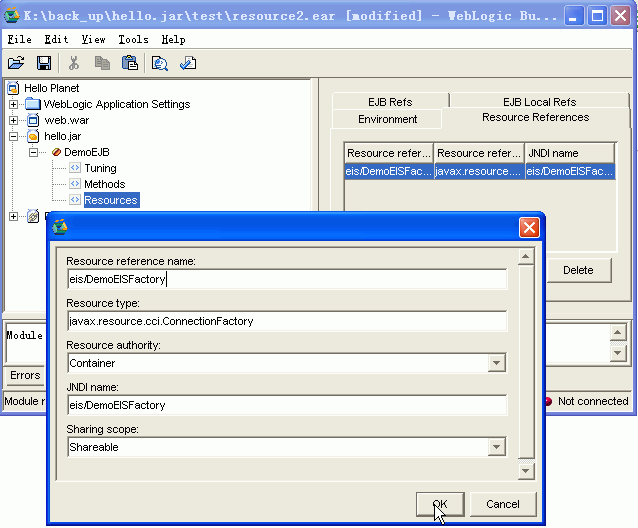The width and height of the screenshot is (638, 528).
Task: Click the dialog scrollbar down arrow
Action: [x=526, y=471]
